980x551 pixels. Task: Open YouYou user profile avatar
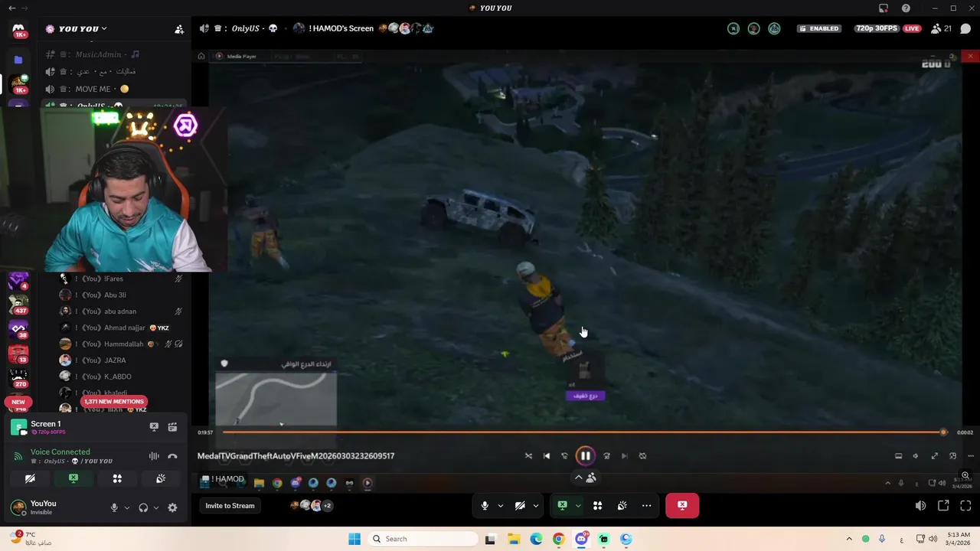tap(18, 507)
